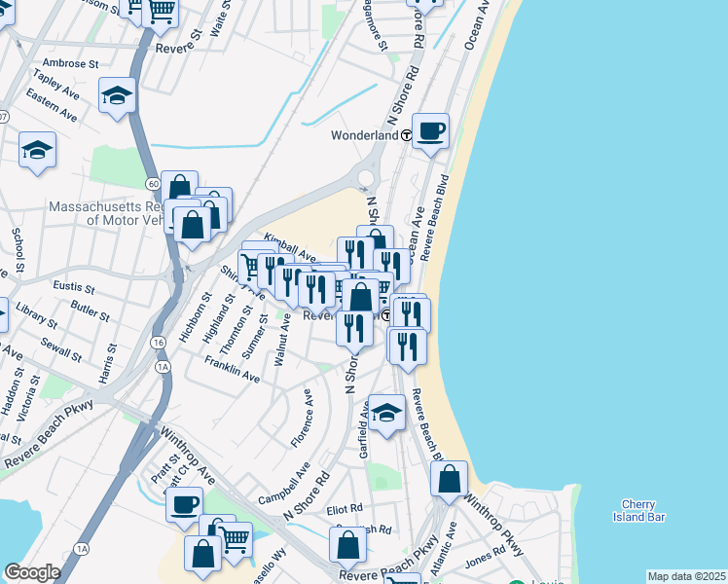Select the Campbell Ave street label
The height and width of the screenshot is (584, 728).
pyautogui.click(x=284, y=484)
